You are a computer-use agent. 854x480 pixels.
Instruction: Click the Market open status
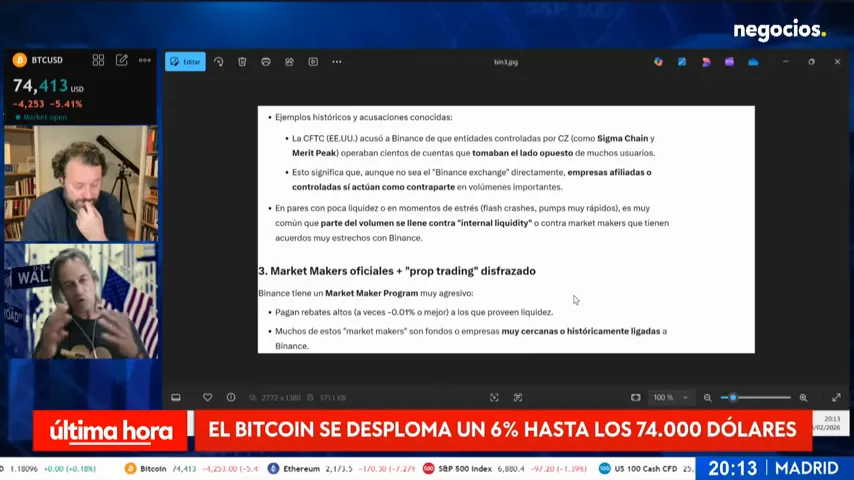pyautogui.click(x=41, y=117)
